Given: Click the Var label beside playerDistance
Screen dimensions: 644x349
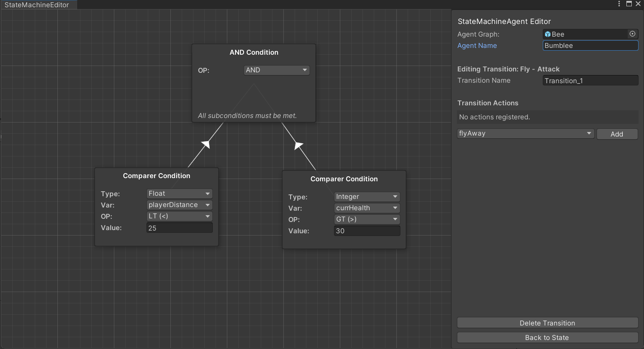Looking at the screenshot, I should (107, 205).
